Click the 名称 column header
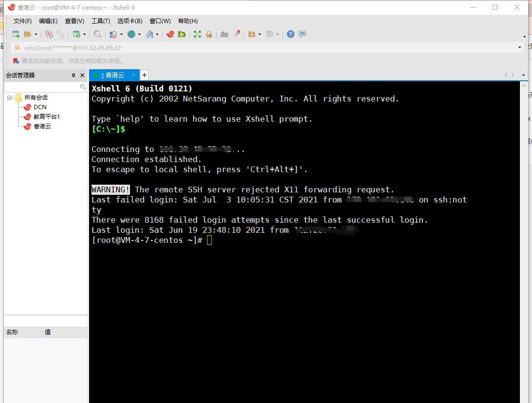Image resolution: width=532 pixels, height=403 pixels. click(24, 332)
